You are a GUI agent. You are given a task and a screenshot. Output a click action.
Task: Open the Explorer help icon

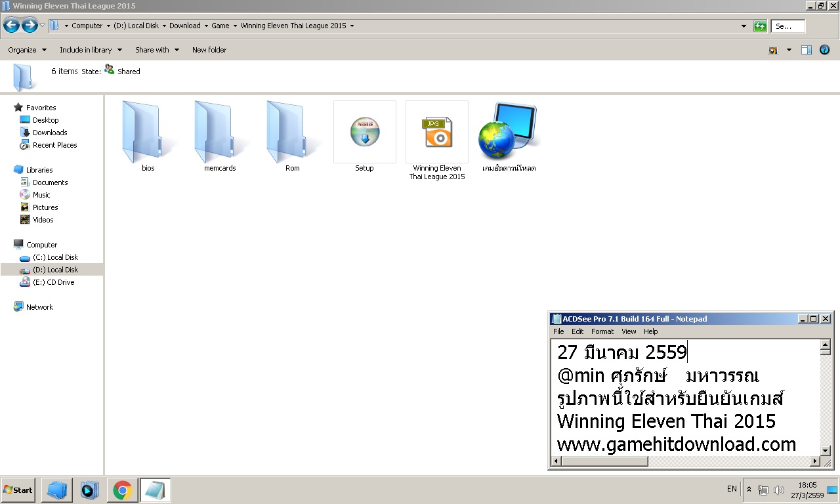coord(825,50)
